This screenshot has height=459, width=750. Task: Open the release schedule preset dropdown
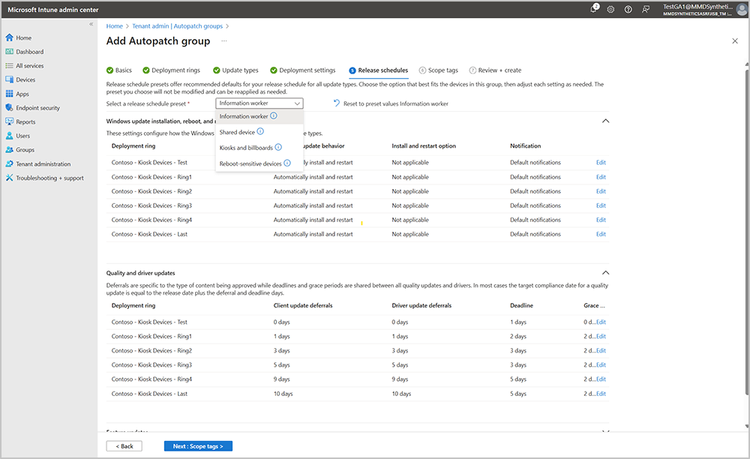coord(259,103)
